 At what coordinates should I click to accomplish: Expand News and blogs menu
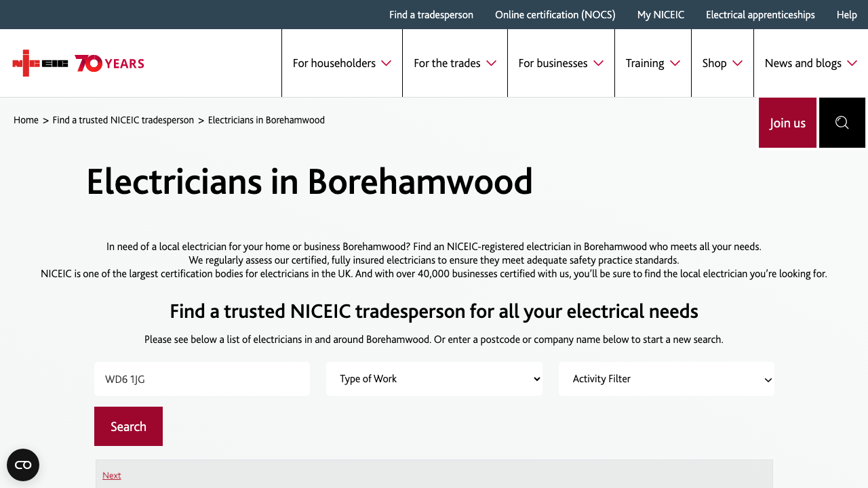[x=810, y=63]
